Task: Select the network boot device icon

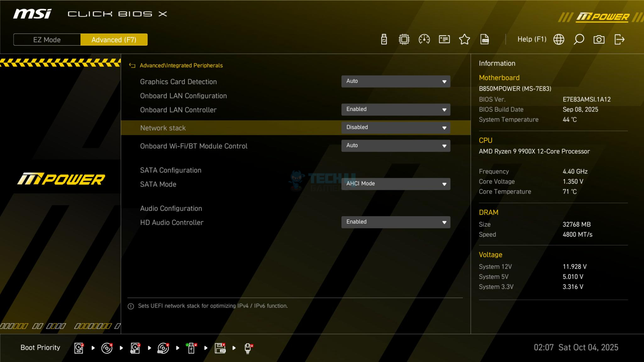Action: pos(248,348)
